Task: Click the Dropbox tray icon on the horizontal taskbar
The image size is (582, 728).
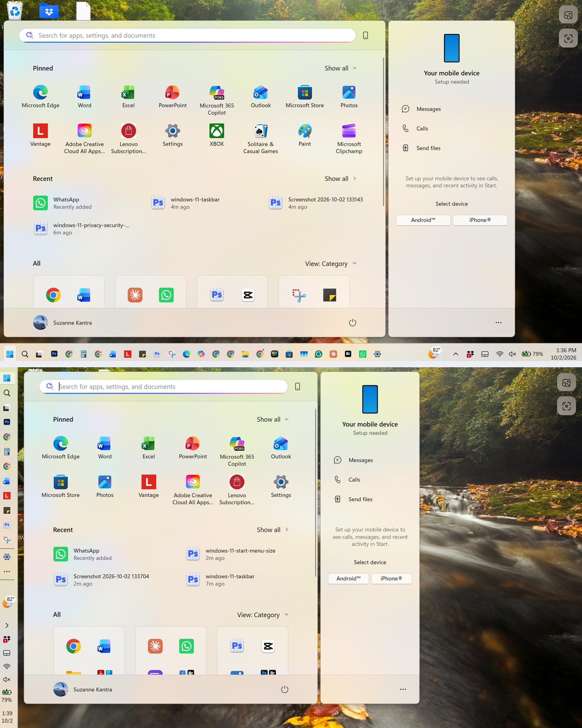Action: click(x=470, y=354)
